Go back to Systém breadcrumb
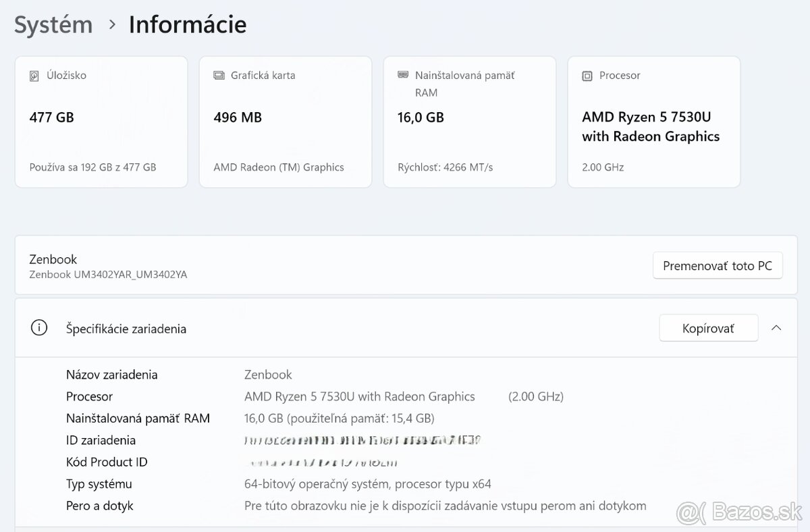Viewport: 810px width, 532px height. point(53,25)
